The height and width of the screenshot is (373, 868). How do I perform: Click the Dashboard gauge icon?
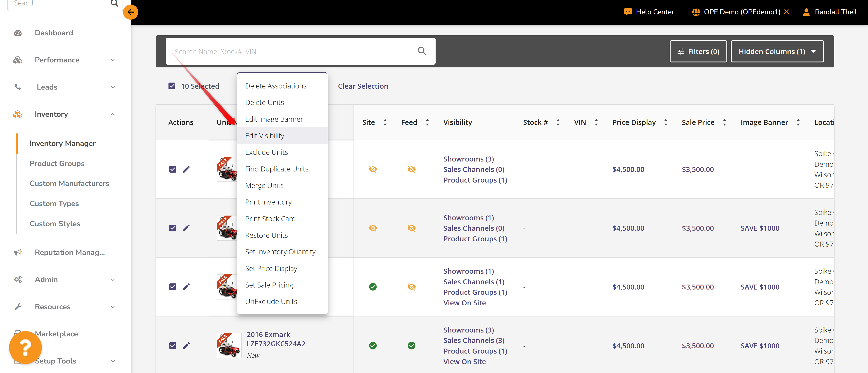[18, 33]
